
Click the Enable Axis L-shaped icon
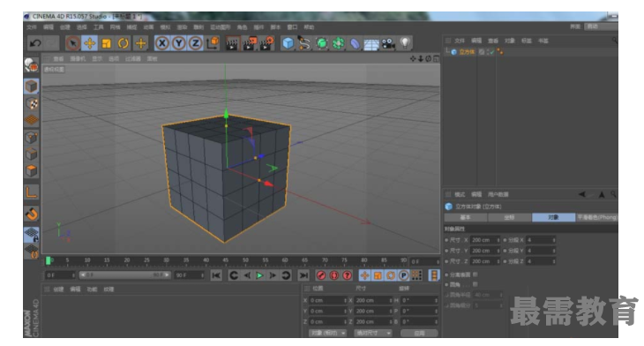pos(31,192)
